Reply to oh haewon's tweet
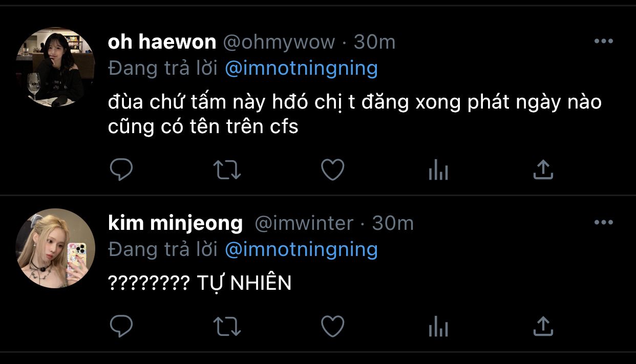Screen dimensions: 636x364 click(x=121, y=169)
